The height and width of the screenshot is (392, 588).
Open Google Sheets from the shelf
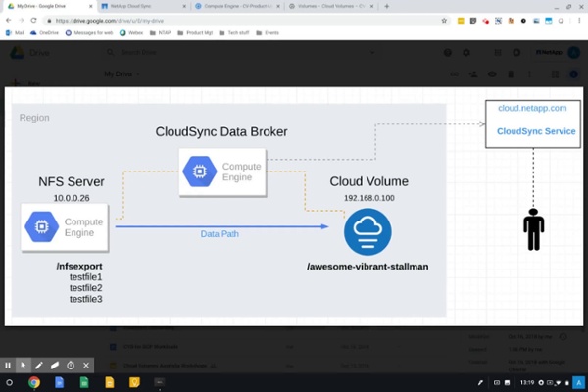pyautogui.click(x=84, y=382)
